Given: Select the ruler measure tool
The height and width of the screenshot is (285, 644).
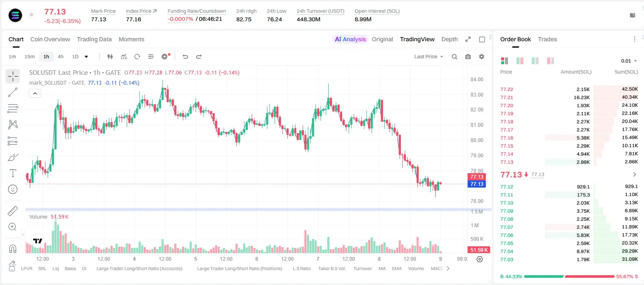Looking at the screenshot, I should tap(13, 211).
